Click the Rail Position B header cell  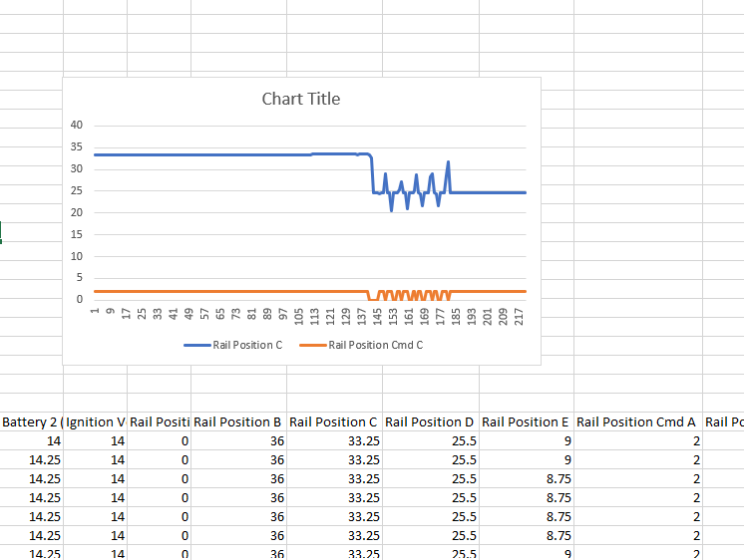[237, 422]
